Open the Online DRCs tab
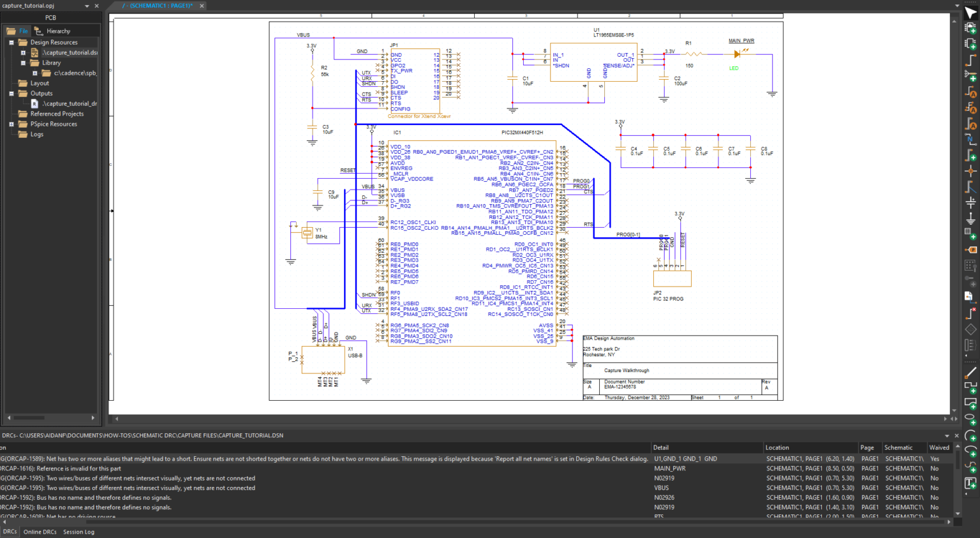 point(40,532)
